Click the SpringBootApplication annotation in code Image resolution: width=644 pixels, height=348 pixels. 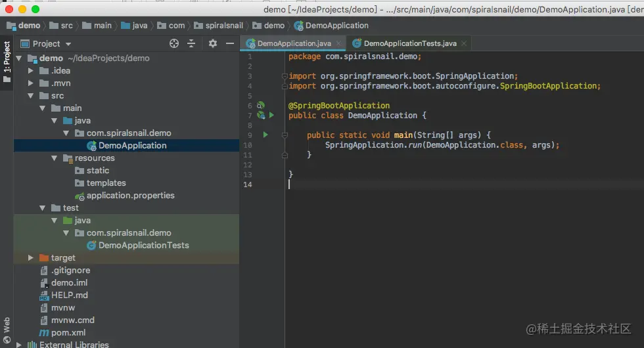tap(339, 106)
